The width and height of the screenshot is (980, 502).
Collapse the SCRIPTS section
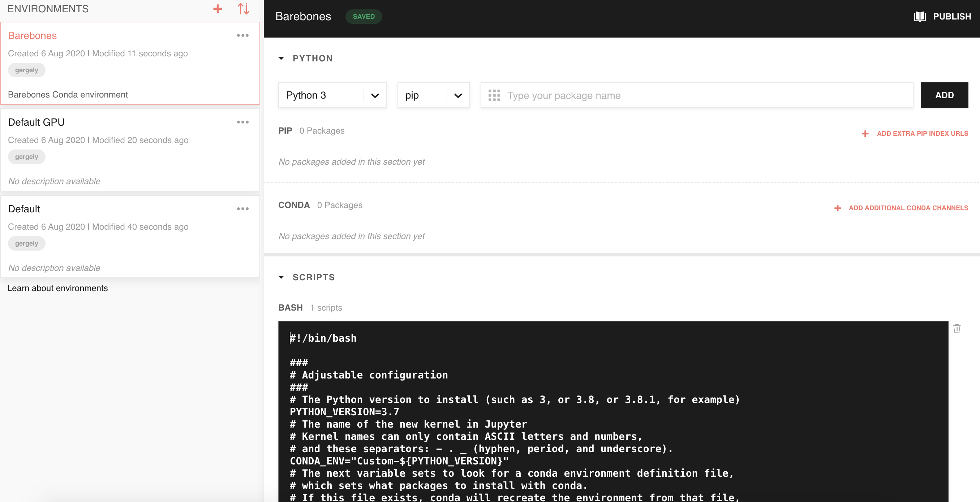click(x=281, y=277)
